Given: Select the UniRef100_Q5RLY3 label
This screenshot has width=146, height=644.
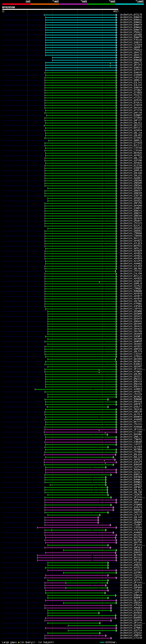Looking at the screenshot, I should pyautogui.click(x=131, y=437).
